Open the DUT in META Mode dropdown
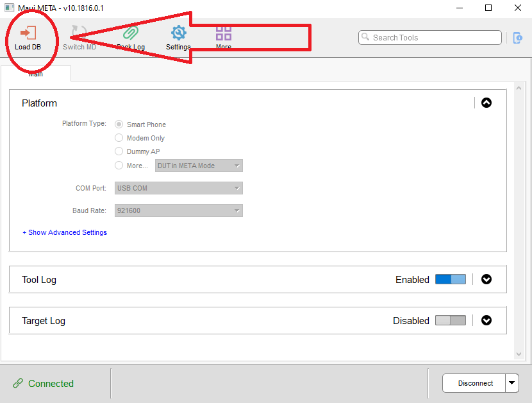This screenshot has width=532, height=403. pyautogui.click(x=199, y=166)
